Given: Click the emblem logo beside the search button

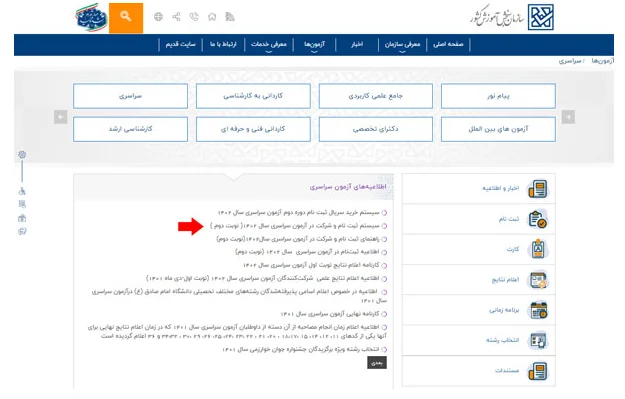Looking at the screenshot, I should 91,18.
